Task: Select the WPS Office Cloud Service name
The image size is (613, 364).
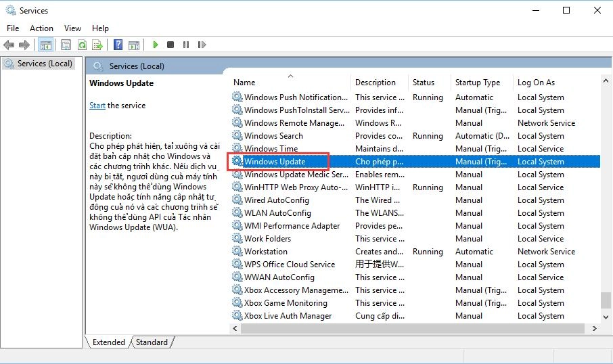Action: coord(290,265)
